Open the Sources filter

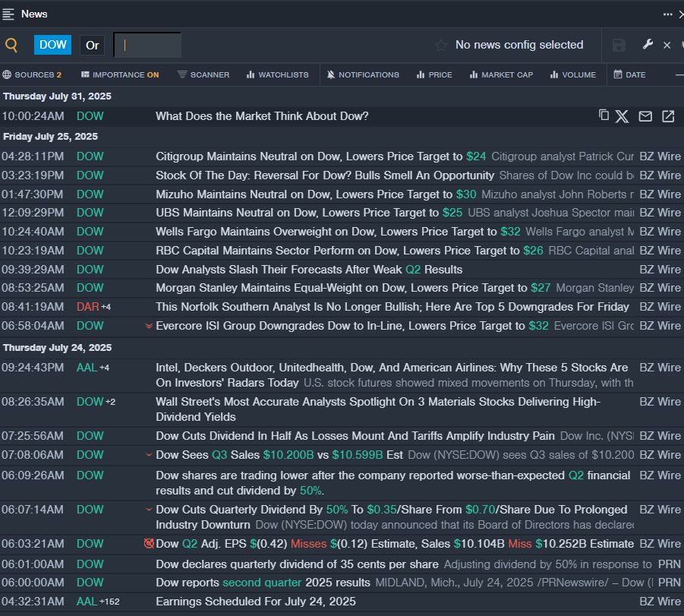point(32,74)
